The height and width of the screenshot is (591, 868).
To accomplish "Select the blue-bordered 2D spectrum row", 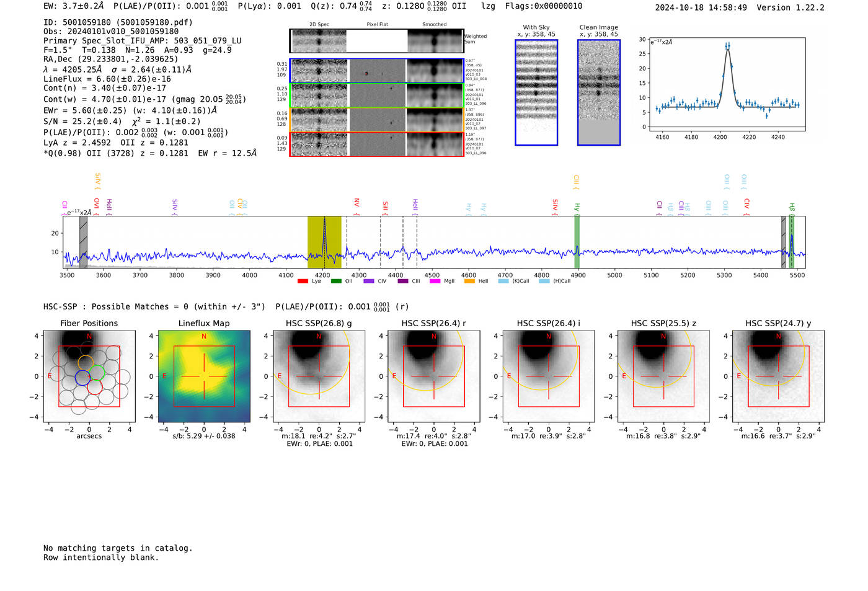I will (x=376, y=71).
